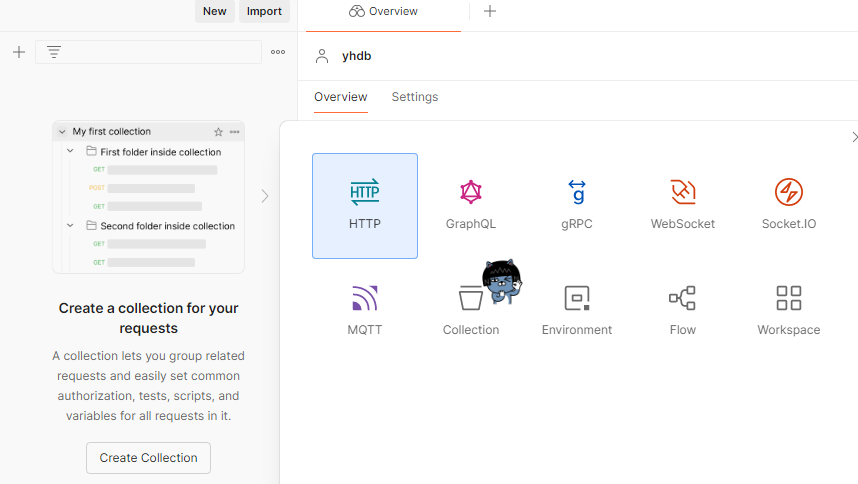Image resolution: width=858 pixels, height=484 pixels.
Task: Click the folder icon of Second folder
Action: (91, 225)
